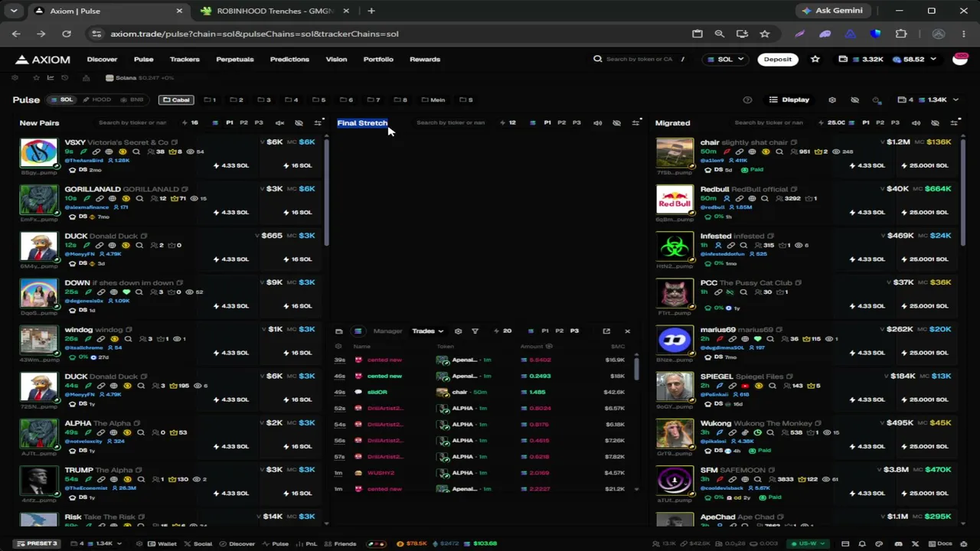Select the Mein folder tab
The height and width of the screenshot is (551, 980).
pyautogui.click(x=433, y=99)
